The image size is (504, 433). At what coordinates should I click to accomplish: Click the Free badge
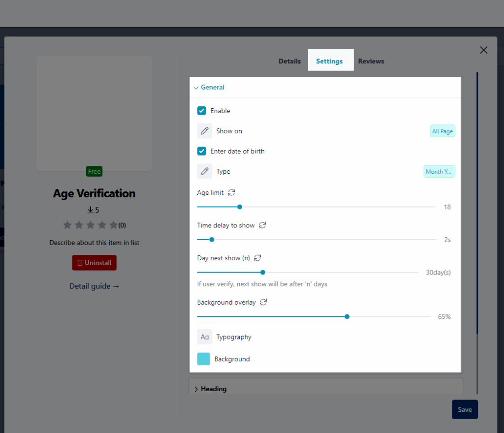(x=94, y=172)
